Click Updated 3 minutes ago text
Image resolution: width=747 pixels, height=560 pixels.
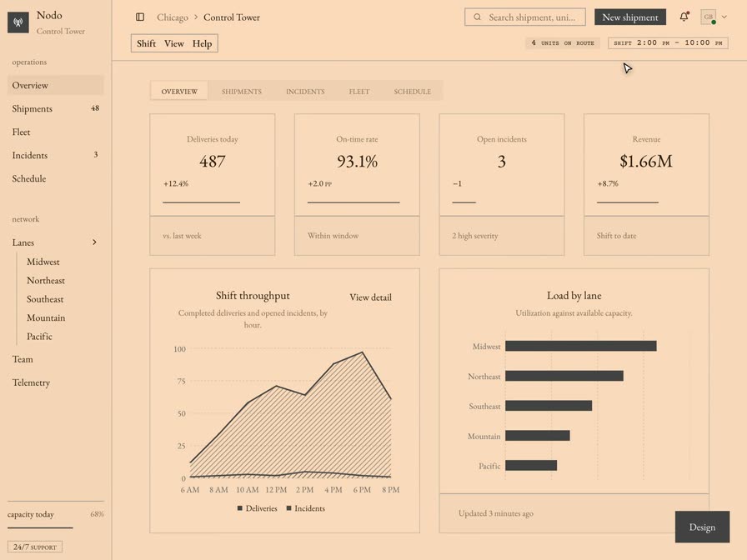click(x=496, y=513)
